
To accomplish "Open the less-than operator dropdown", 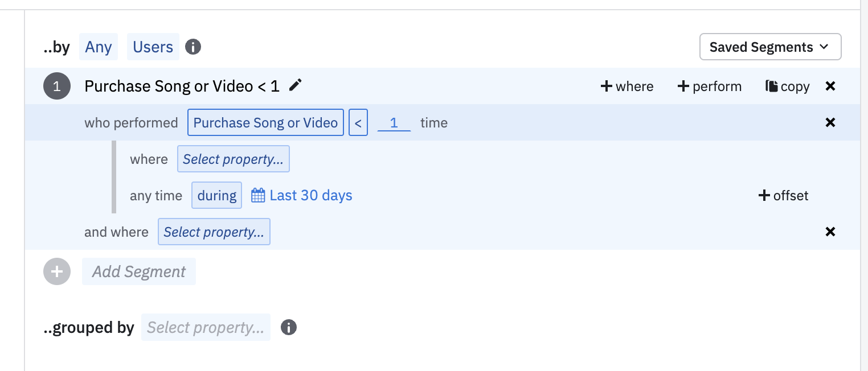I will point(358,123).
